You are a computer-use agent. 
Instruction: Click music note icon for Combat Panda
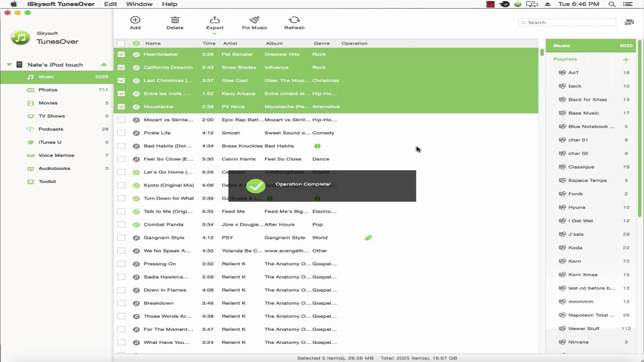tap(136, 224)
